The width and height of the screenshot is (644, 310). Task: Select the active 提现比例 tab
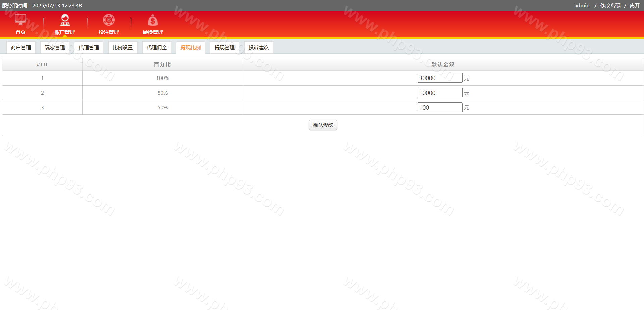tap(191, 48)
